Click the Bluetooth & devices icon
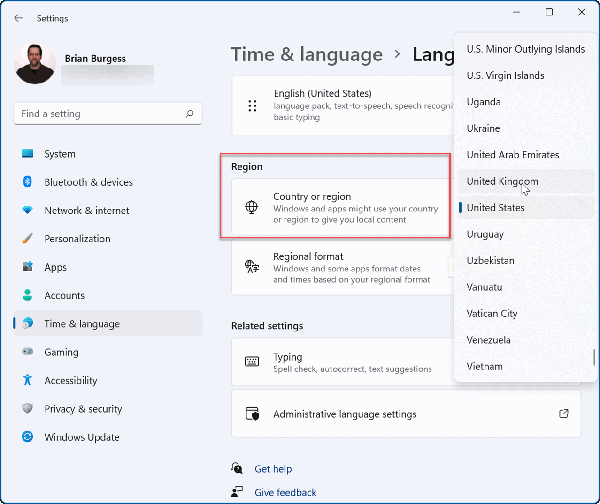The width and height of the screenshot is (600, 504). pos(28,182)
